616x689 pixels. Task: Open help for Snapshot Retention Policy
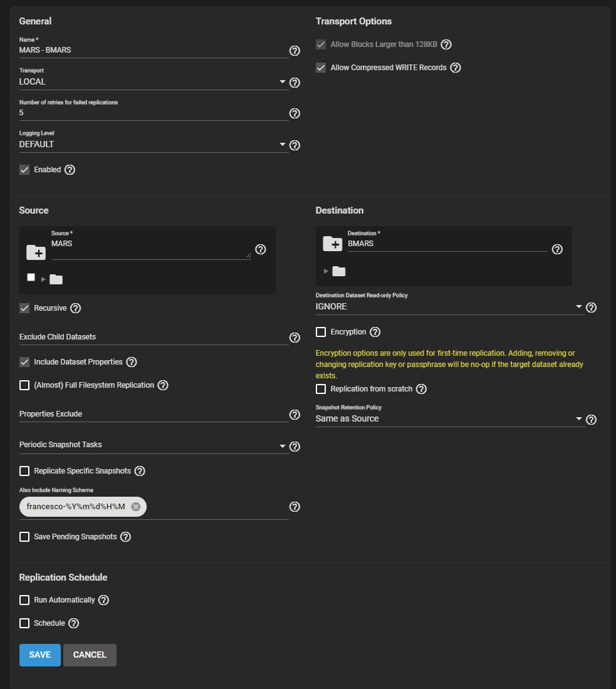pos(592,420)
